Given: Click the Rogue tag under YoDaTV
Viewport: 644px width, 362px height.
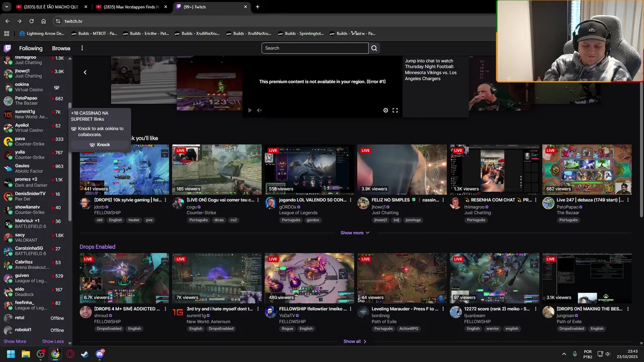Looking at the screenshot, I should coord(287,329).
